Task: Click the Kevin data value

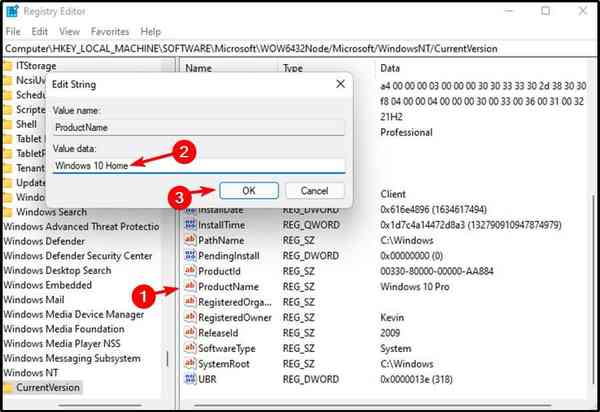Action: (x=392, y=318)
